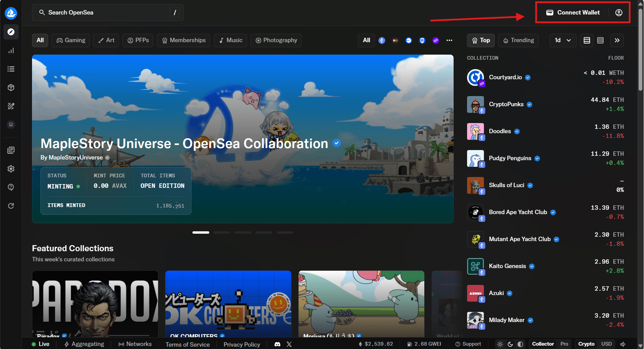The image size is (644, 349).
Task: Select the Photography category tab
Action: 276,40
